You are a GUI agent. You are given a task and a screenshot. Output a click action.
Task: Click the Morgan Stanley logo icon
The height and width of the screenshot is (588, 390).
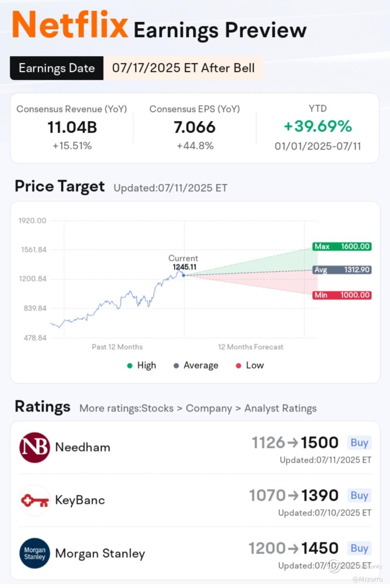pos(35,553)
